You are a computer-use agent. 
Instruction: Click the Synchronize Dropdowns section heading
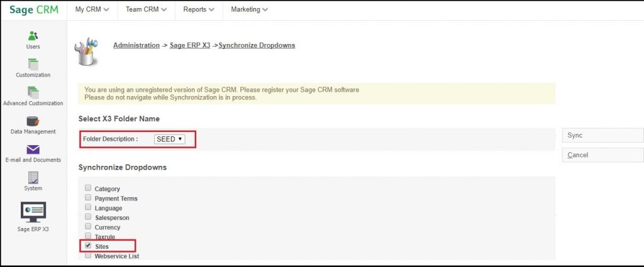[x=123, y=168]
